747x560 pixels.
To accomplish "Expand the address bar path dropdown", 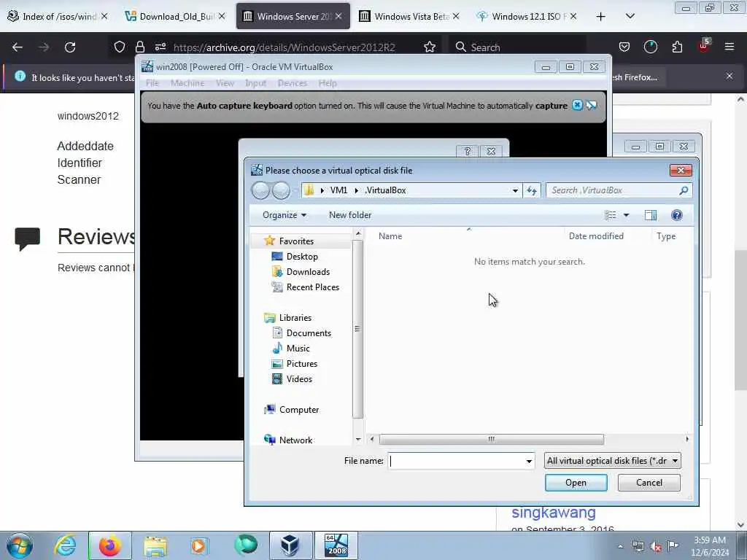I will (x=515, y=190).
